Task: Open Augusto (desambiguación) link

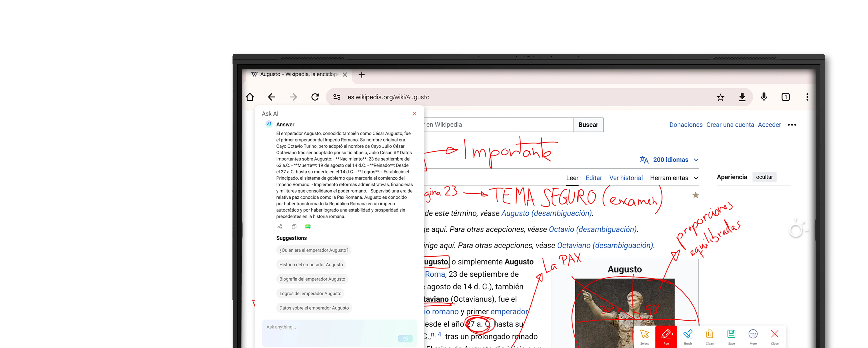Action: (547, 213)
